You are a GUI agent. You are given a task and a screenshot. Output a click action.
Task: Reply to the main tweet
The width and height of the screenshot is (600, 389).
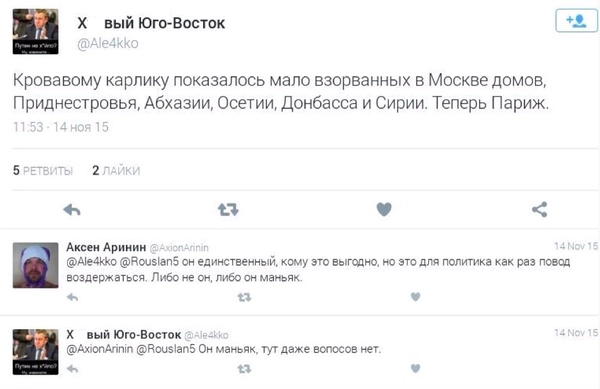pyautogui.click(x=72, y=210)
